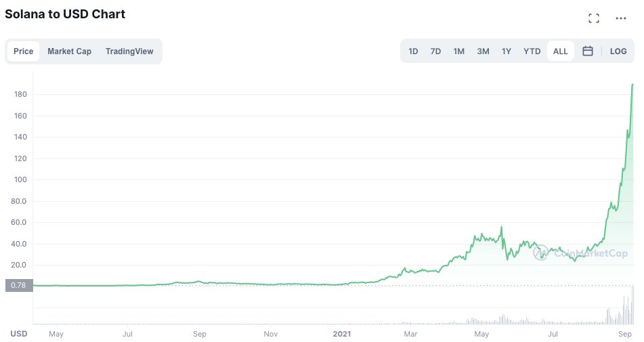Click the volume bars near Sep 2021
This screenshot has width=644, height=342.
(x=621, y=307)
